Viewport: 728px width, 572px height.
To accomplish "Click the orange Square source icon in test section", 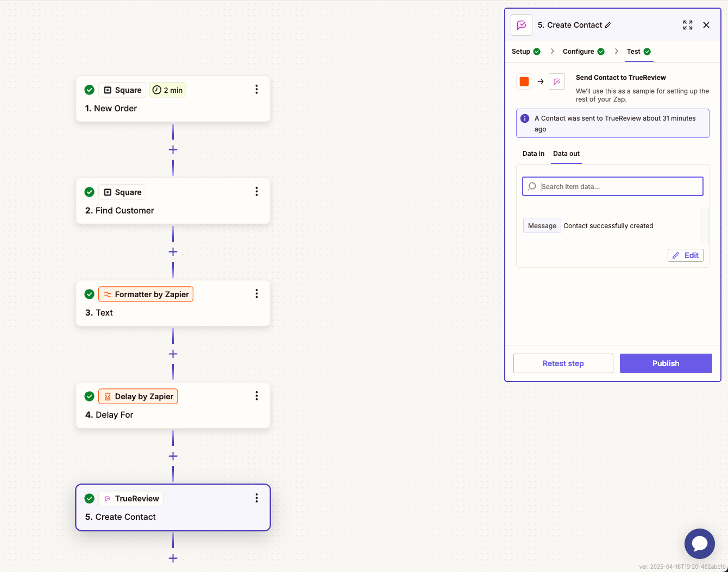I will click(x=524, y=81).
